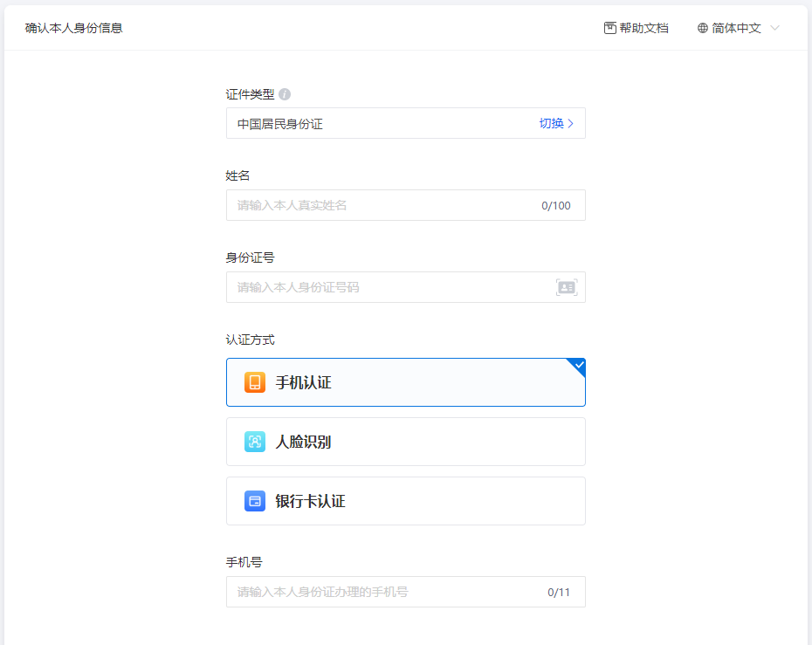Click the 确认本人身份信息 page title
Screen dimensions: 812x645
[74, 28]
